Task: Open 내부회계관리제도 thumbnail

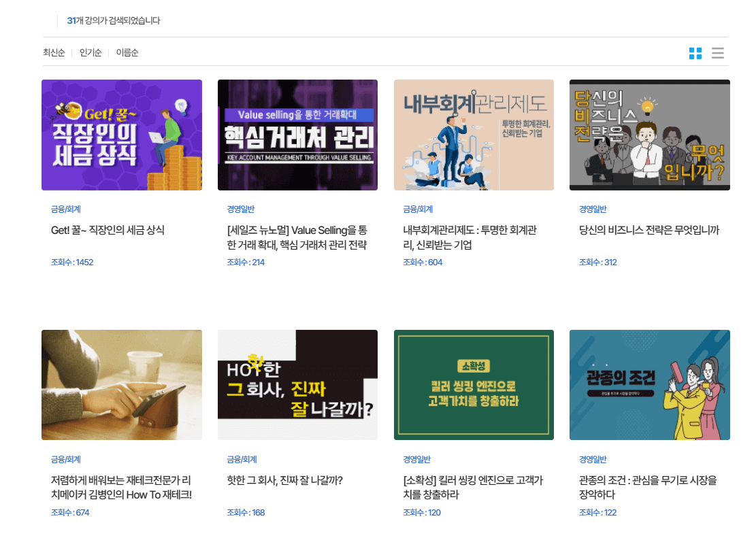Action: pos(474,135)
